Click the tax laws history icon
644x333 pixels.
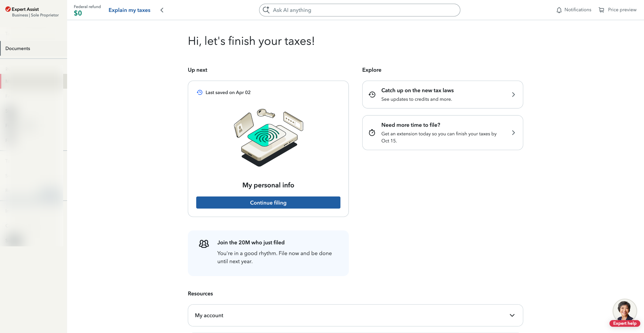pyautogui.click(x=372, y=94)
